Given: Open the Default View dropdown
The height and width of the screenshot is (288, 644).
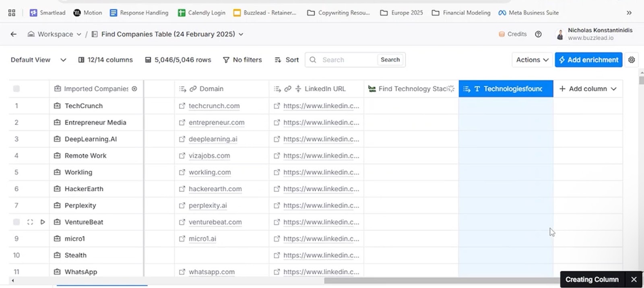Looking at the screenshot, I should [x=38, y=60].
